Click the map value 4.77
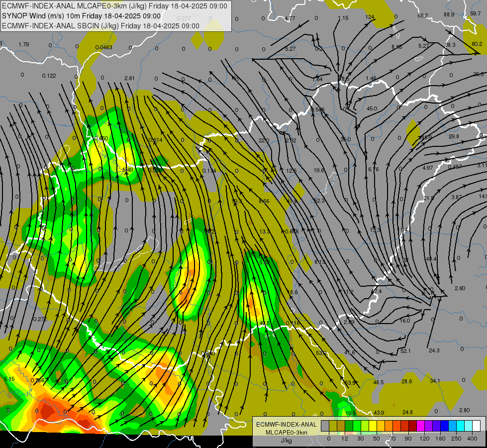This screenshot has height=448, width=487. click(x=290, y=18)
